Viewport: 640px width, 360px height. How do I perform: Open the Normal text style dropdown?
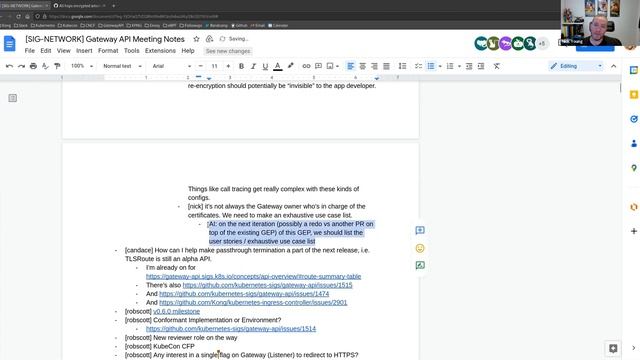[x=122, y=66]
